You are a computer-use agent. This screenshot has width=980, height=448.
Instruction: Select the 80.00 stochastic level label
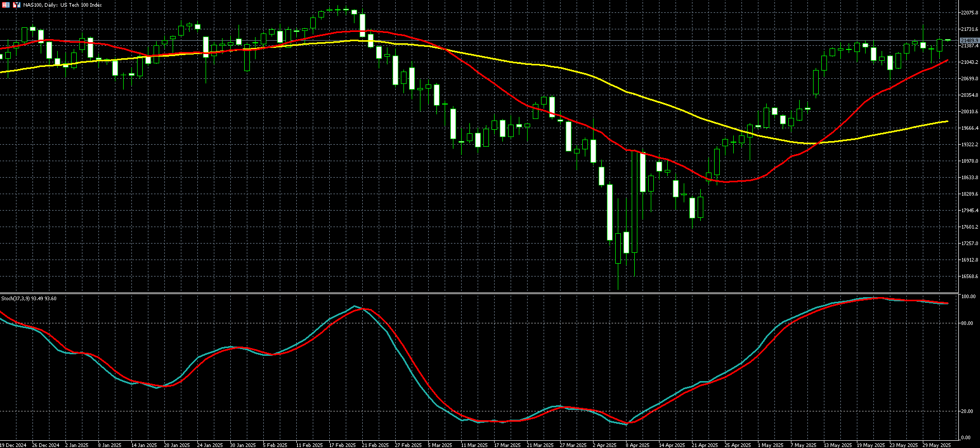967,323
